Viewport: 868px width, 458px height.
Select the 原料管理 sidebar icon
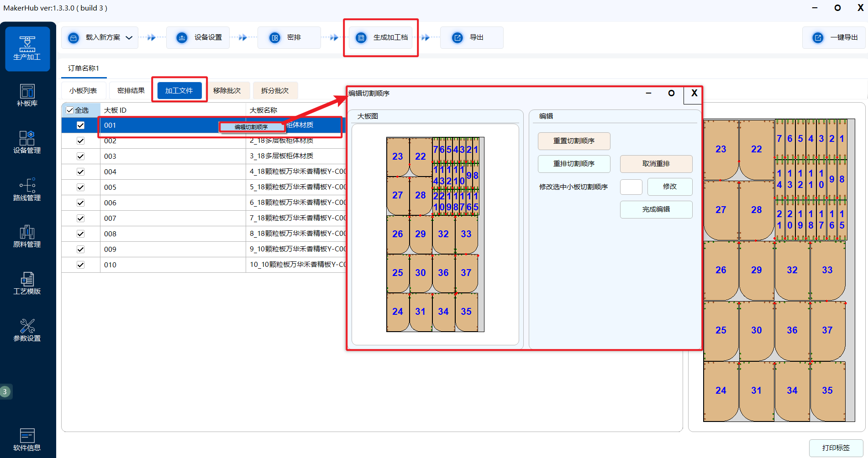click(27, 236)
